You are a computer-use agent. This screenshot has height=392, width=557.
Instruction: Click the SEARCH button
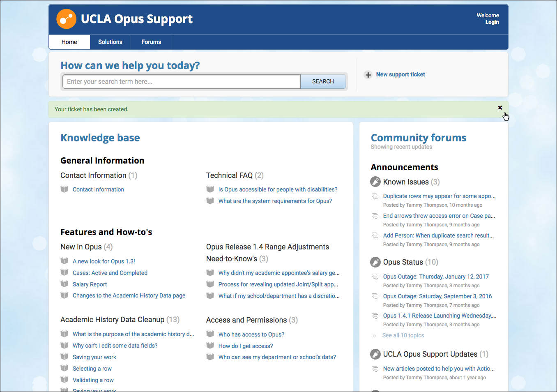[323, 81]
